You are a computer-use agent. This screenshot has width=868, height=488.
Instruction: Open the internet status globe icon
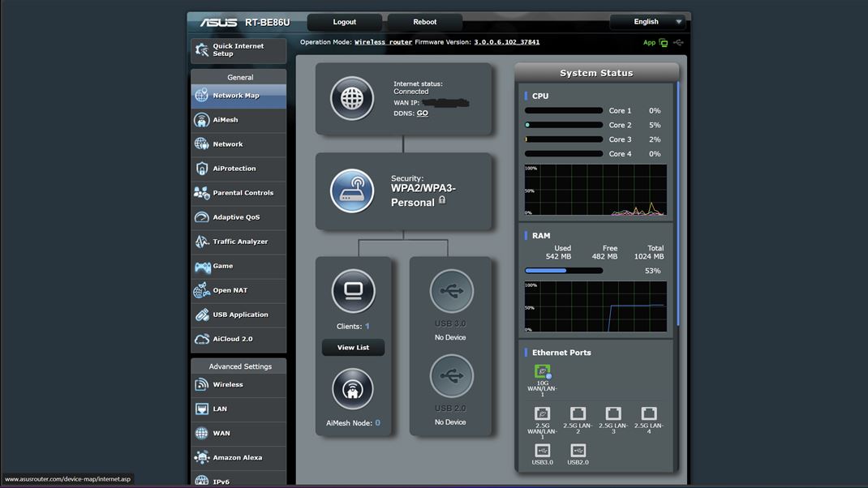352,98
